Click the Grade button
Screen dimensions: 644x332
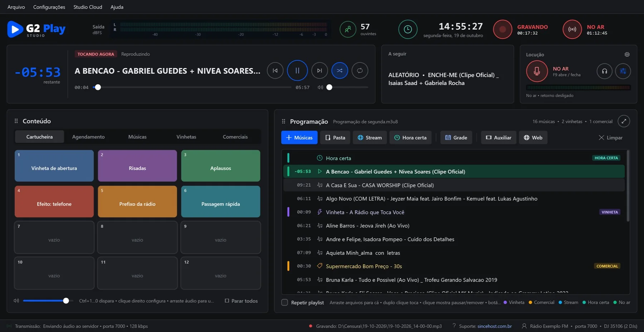[x=456, y=138]
